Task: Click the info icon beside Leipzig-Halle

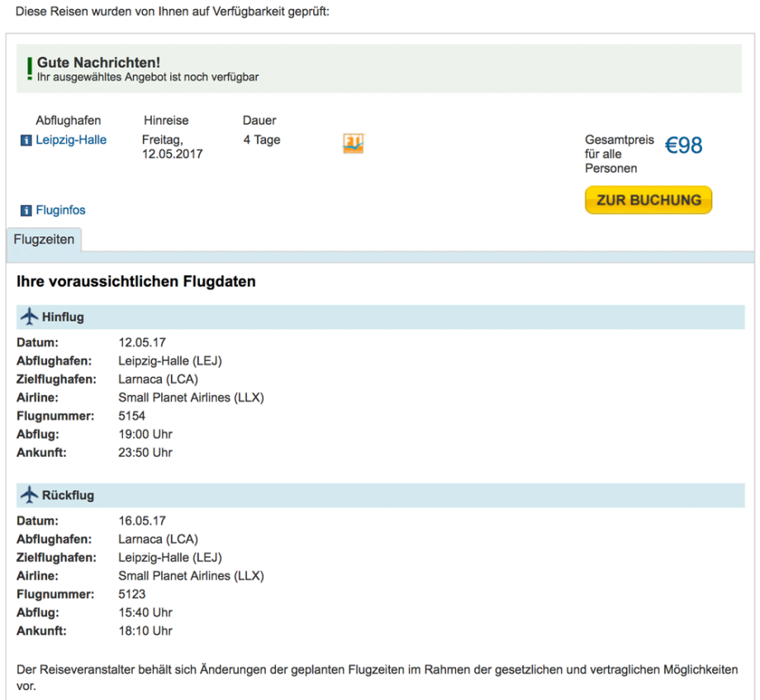Action: pos(26,140)
